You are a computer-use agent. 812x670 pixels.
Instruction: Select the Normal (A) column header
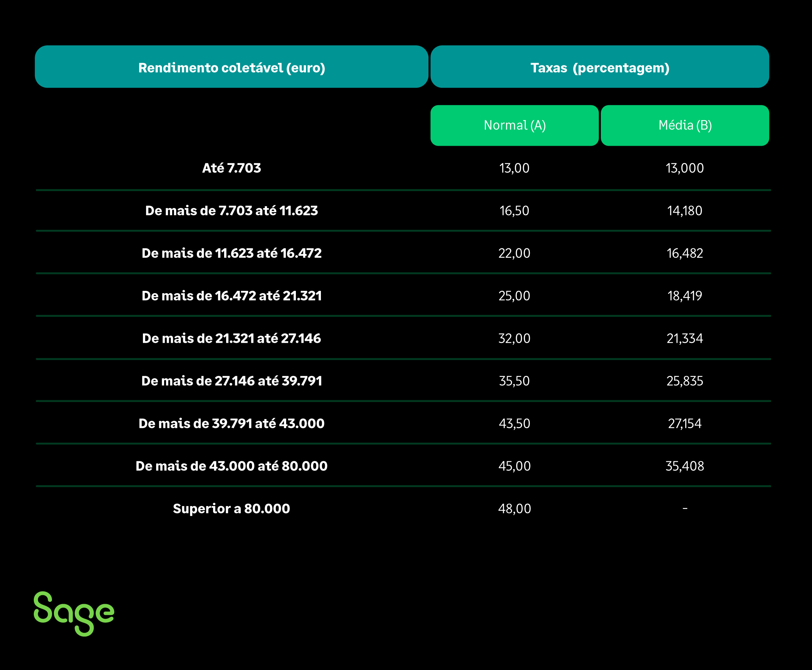pos(514,125)
